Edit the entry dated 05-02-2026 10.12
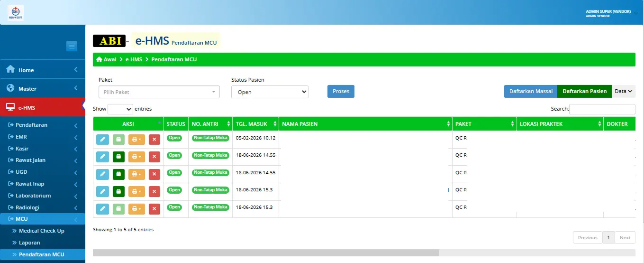The width and height of the screenshot is (644, 263). click(x=102, y=139)
